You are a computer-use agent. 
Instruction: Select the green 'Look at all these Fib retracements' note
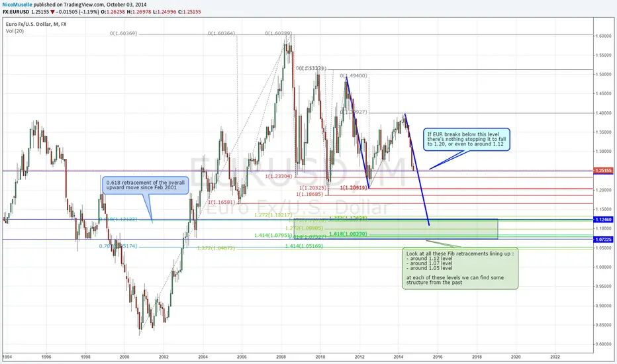460,268
